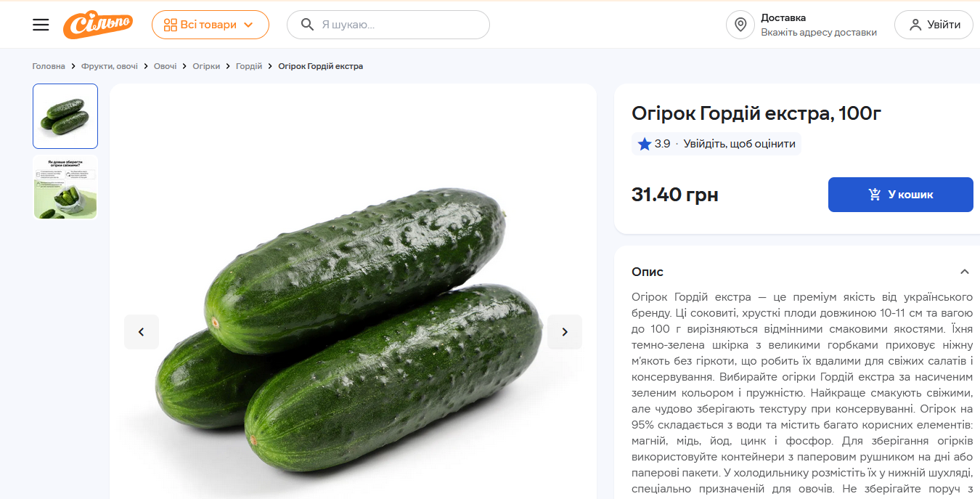Open 'Огірки' breadcrumb link
The image size is (980, 499).
(x=206, y=66)
